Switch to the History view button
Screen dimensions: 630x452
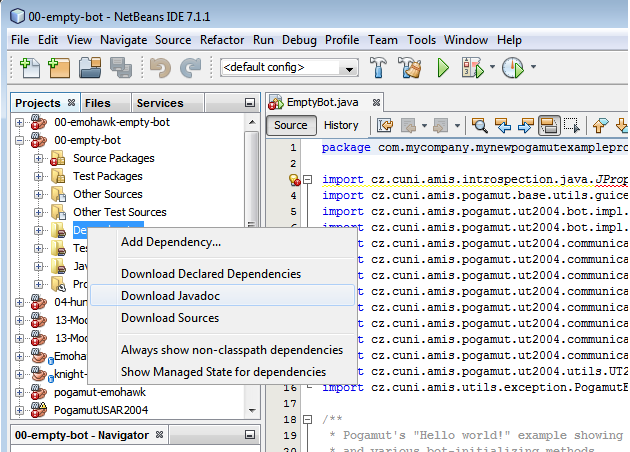(341, 125)
